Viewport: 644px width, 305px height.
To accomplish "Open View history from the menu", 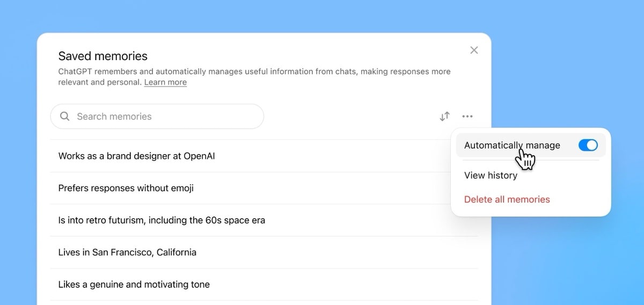I will [491, 176].
